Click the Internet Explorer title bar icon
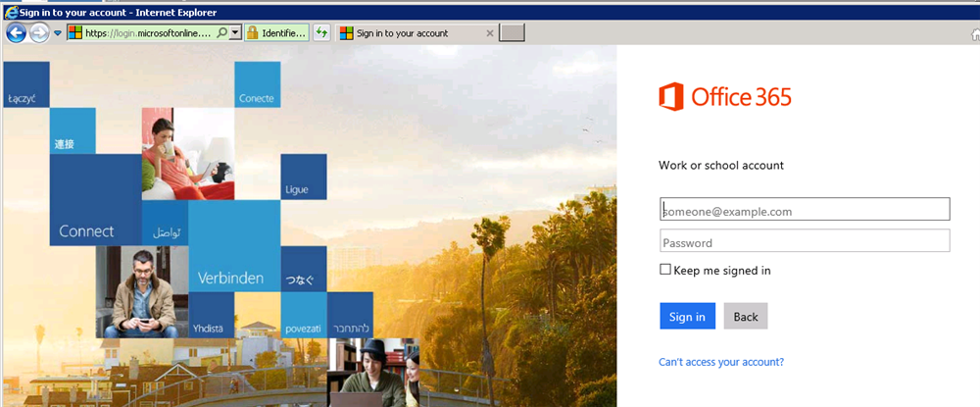The image size is (980, 407). (x=11, y=12)
